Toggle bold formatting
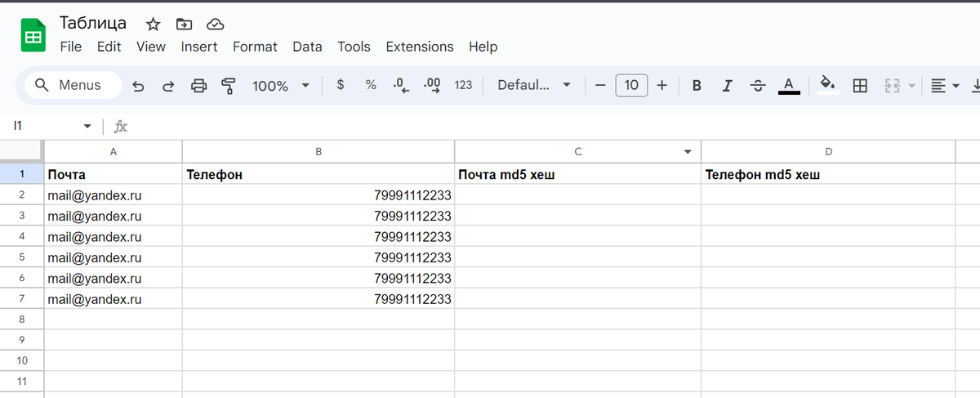The image size is (980, 398). [x=697, y=85]
